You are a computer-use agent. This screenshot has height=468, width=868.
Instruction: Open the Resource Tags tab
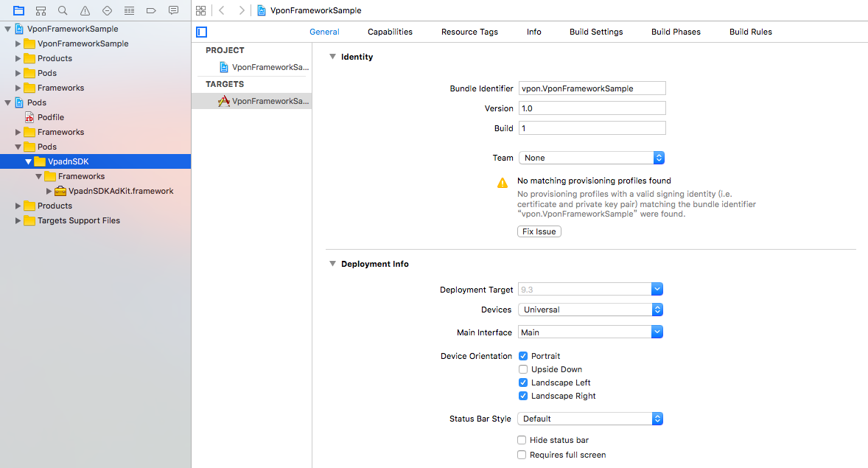pyautogui.click(x=469, y=32)
